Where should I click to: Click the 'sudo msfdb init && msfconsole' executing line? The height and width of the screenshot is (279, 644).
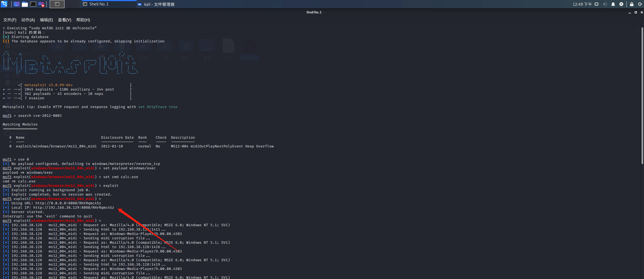(x=50, y=28)
